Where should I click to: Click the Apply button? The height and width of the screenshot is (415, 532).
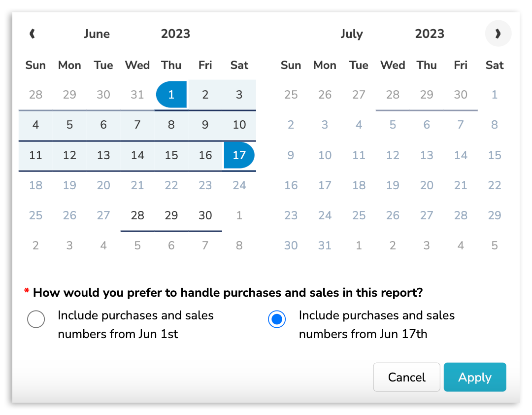(x=475, y=377)
